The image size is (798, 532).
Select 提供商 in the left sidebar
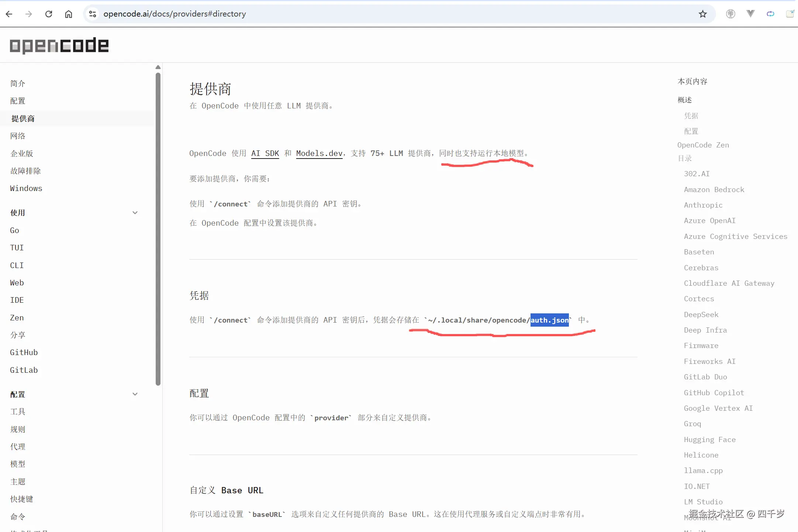[23, 118]
